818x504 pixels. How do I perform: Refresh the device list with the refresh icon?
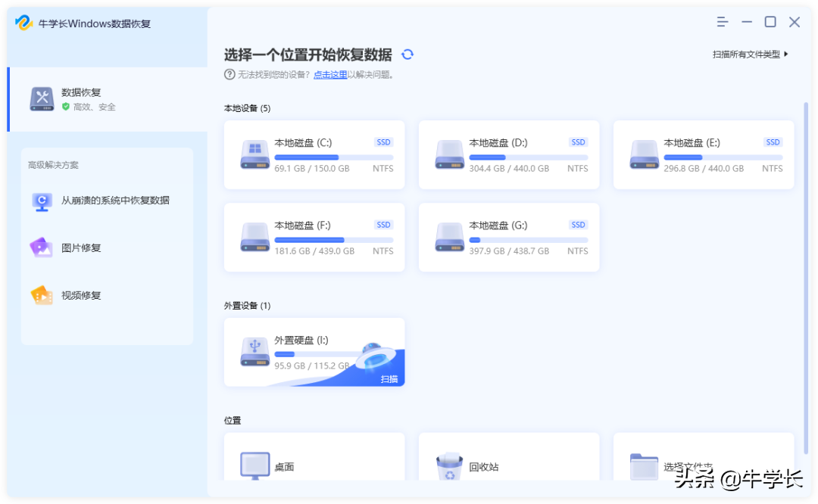coord(407,54)
